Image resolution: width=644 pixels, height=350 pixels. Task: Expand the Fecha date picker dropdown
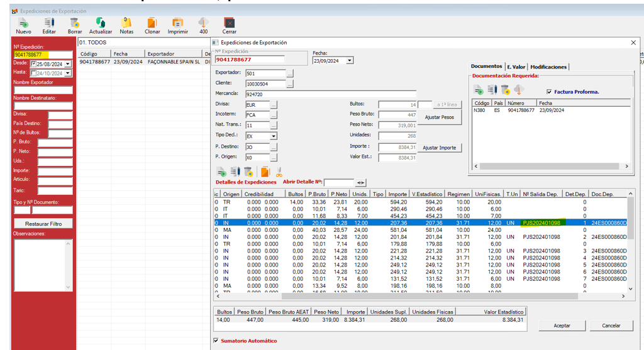point(350,61)
